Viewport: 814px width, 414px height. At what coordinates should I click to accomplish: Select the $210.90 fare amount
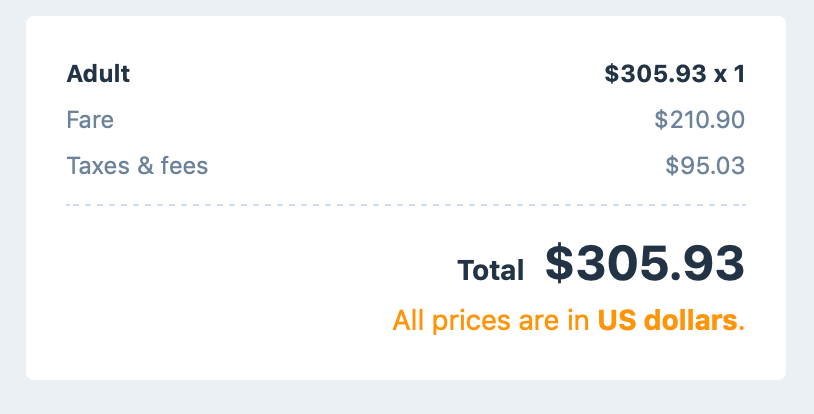(x=699, y=120)
